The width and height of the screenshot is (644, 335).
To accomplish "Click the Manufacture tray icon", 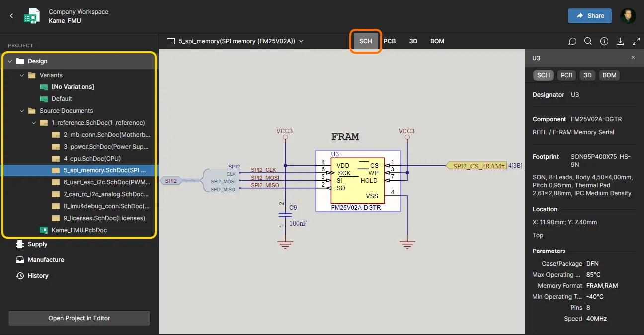I will tap(20, 260).
